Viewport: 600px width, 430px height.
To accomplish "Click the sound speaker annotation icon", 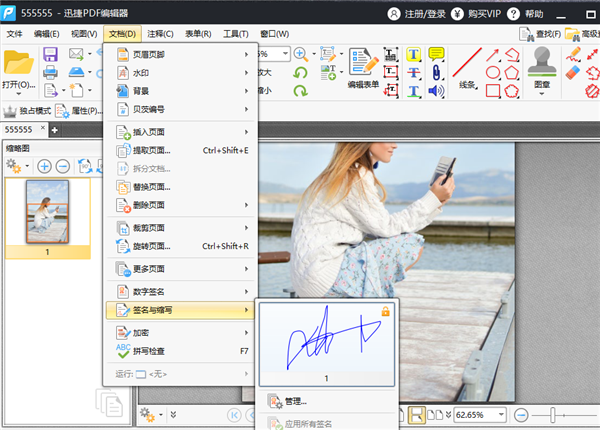I will point(436,91).
